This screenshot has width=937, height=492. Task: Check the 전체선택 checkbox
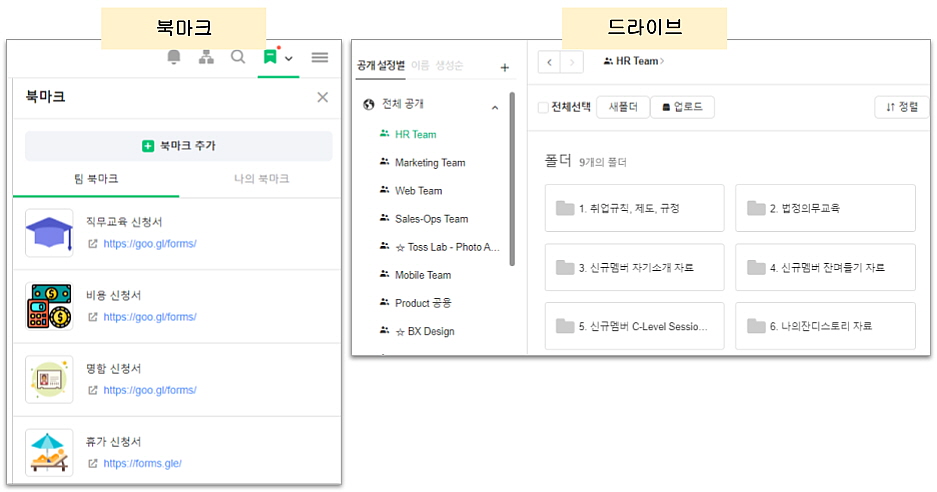point(543,107)
